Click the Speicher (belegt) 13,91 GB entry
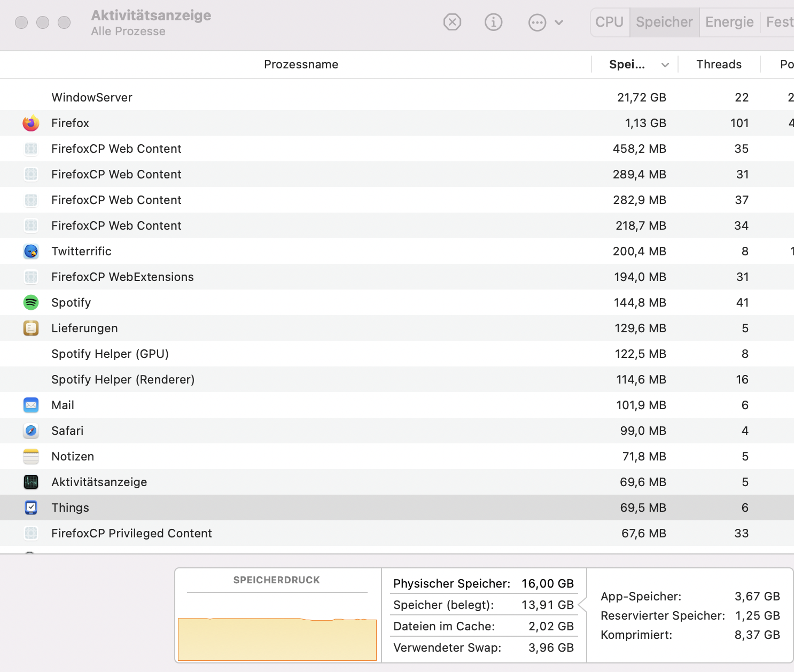This screenshot has width=794, height=672. 484,605
